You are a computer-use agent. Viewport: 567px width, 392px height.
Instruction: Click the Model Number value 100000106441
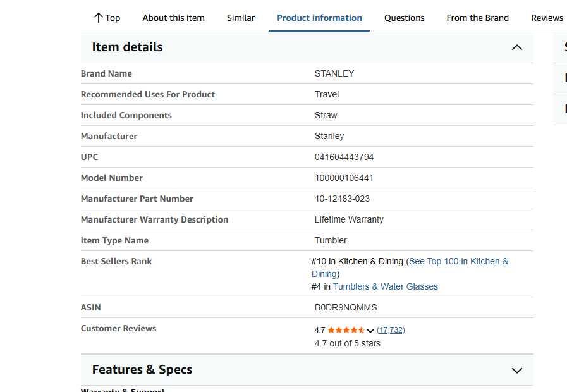(x=344, y=178)
